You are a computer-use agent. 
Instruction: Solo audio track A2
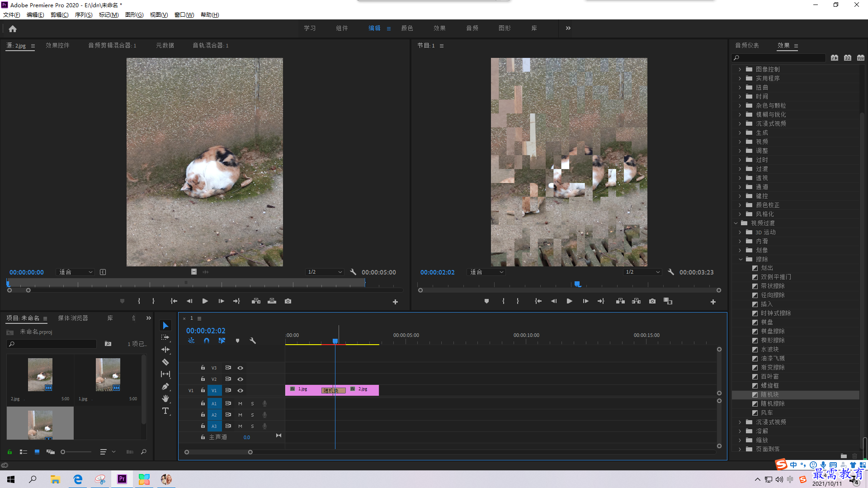pyautogui.click(x=252, y=415)
